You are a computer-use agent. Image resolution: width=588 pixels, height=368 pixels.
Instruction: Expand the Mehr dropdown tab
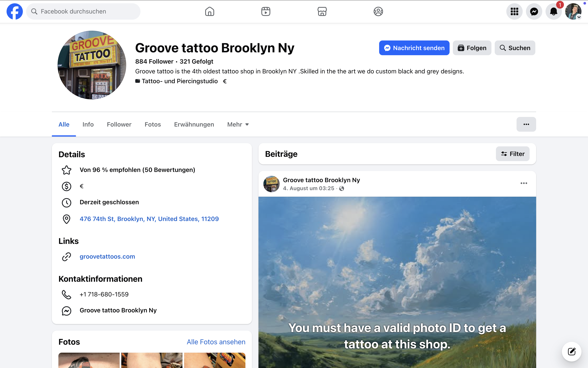pyautogui.click(x=238, y=124)
